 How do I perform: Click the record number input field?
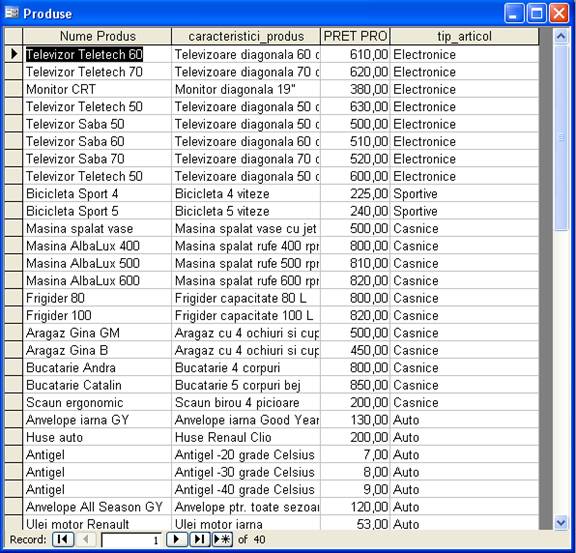pyautogui.click(x=131, y=540)
